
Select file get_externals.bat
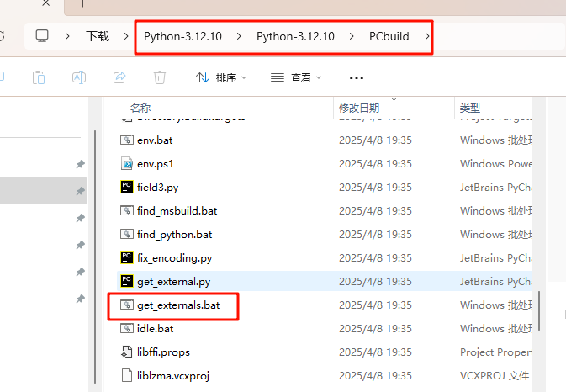pyautogui.click(x=324, y=305)
